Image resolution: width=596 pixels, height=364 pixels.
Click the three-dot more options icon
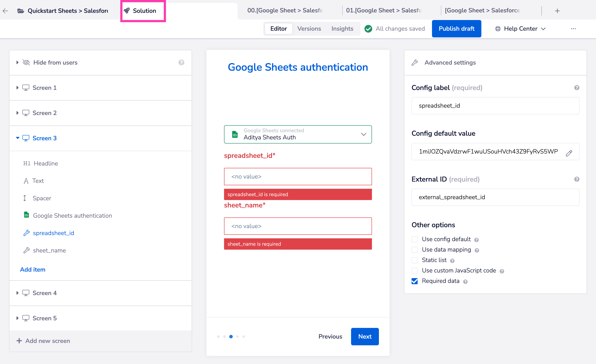pos(573,28)
